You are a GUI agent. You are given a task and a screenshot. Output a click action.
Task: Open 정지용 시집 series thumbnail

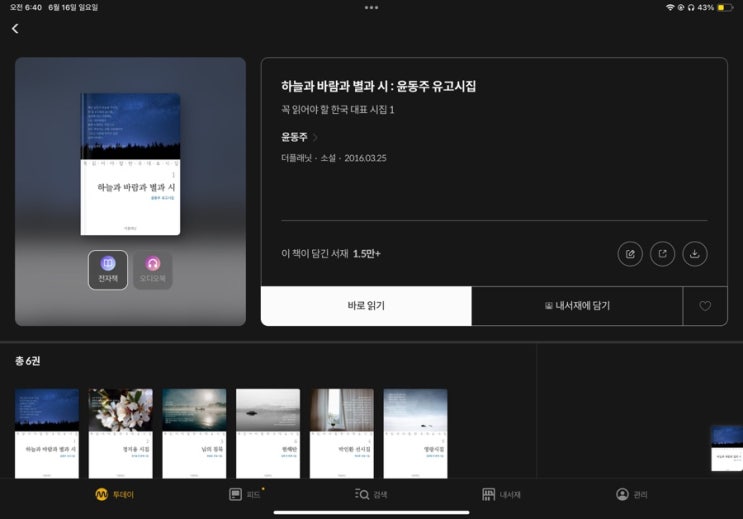pos(120,433)
